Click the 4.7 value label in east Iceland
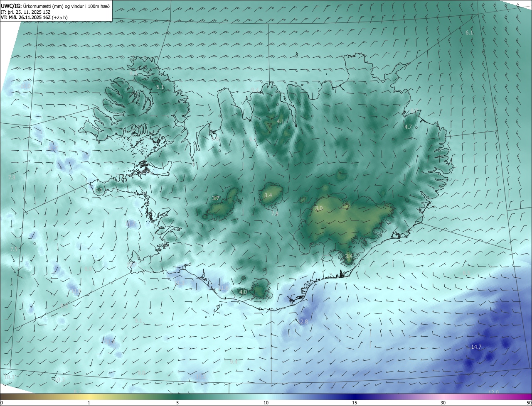Viewport: 532px width, 406px height. click(x=408, y=127)
